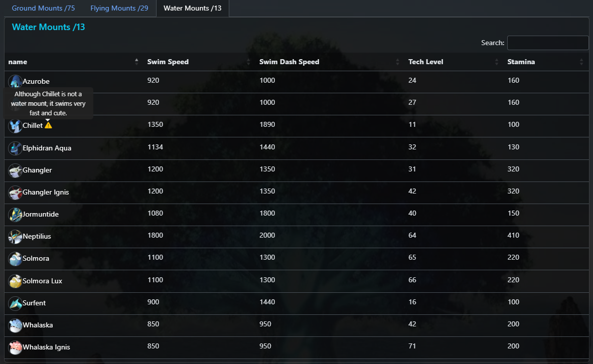Click Chillet swim dash speed 1890
The image size is (593, 364).
point(267,125)
